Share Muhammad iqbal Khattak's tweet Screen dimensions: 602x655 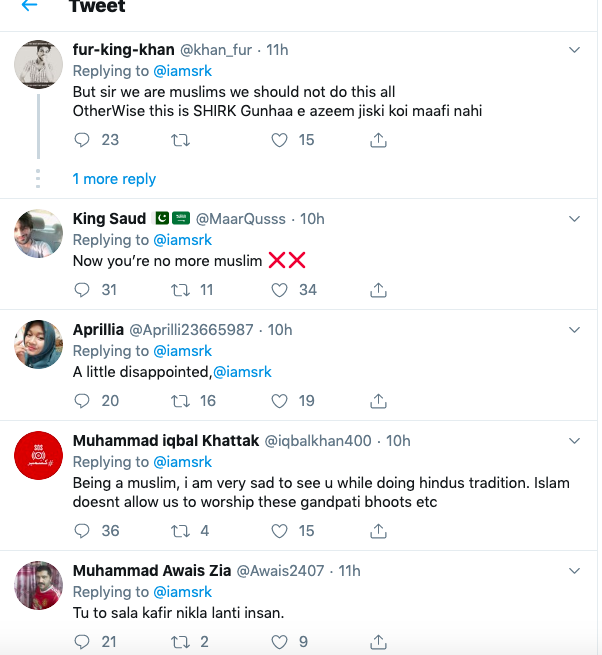[x=379, y=531]
